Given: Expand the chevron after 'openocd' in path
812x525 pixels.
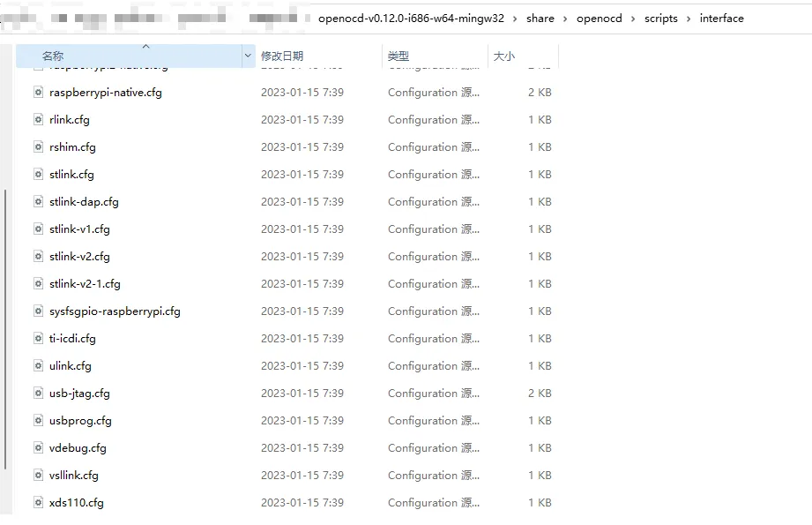Looking at the screenshot, I should pos(632,19).
